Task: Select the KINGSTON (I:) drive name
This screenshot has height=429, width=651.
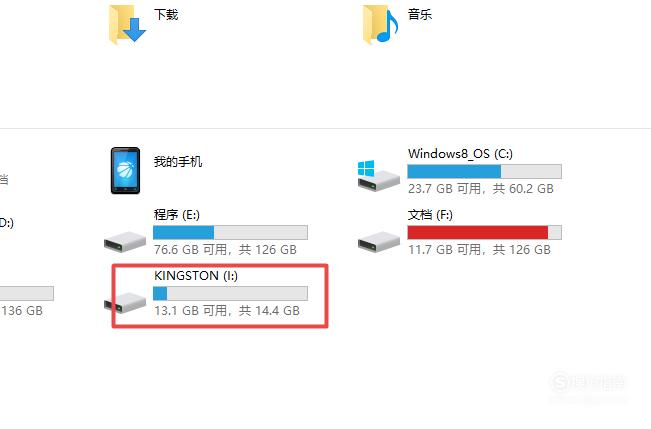Action: 196,276
